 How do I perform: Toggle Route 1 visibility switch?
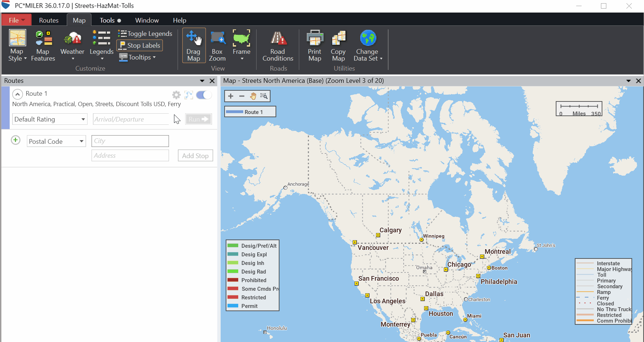point(204,95)
